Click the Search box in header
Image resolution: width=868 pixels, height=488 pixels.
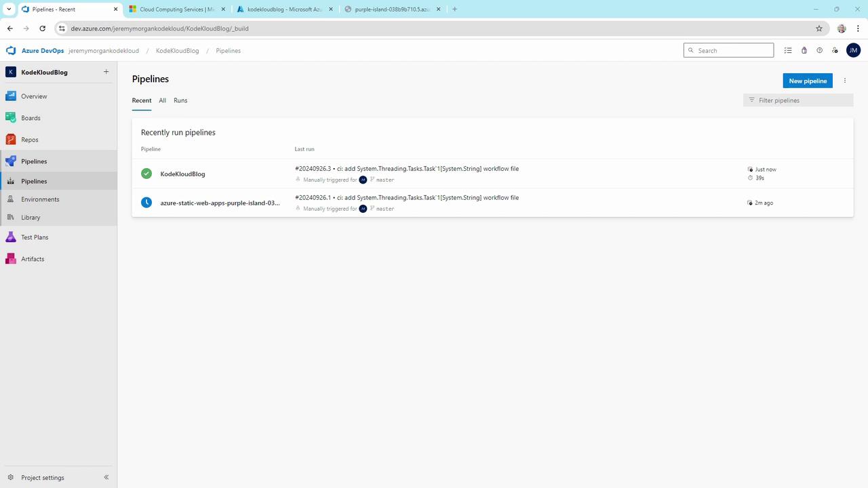(728, 50)
